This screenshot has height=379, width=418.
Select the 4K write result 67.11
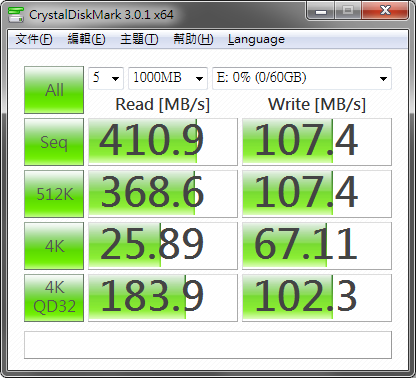(x=317, y=246)
